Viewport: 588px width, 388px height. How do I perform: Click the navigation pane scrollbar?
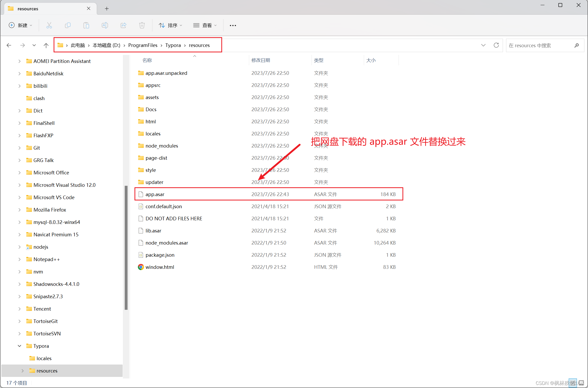click(x=126, y=247)
